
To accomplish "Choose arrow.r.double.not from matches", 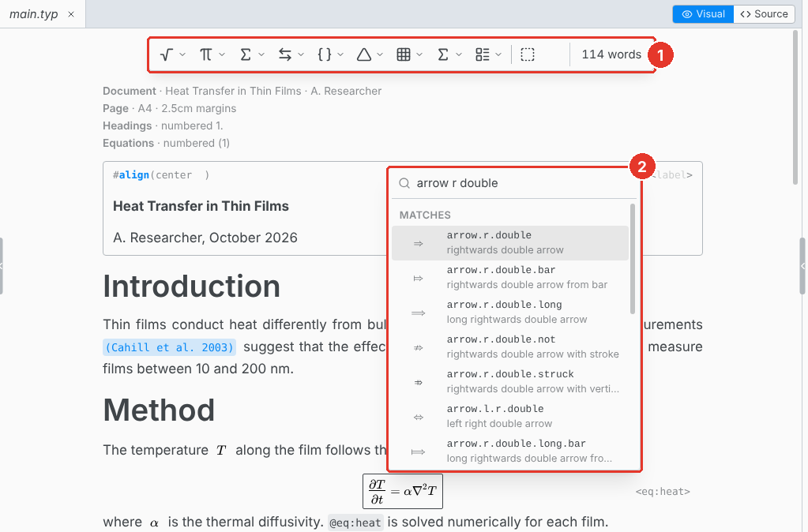I will pyautogui.click(x=510, y=347).
